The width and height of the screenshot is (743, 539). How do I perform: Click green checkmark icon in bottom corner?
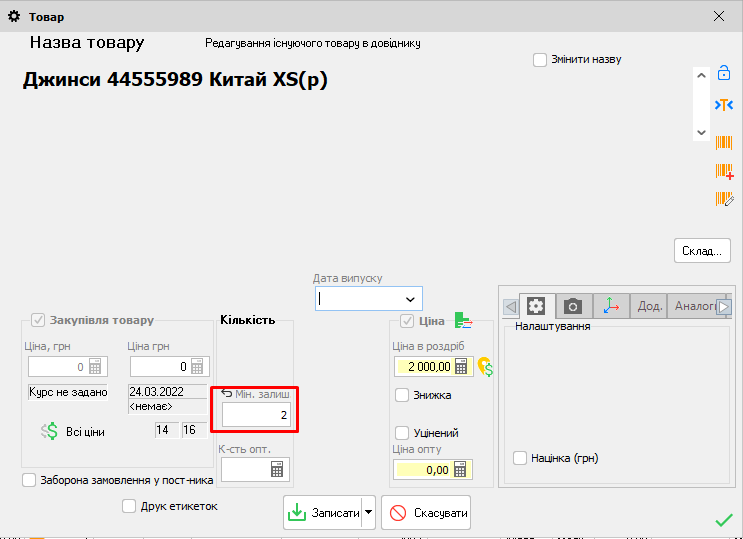(x=724, y=520)
